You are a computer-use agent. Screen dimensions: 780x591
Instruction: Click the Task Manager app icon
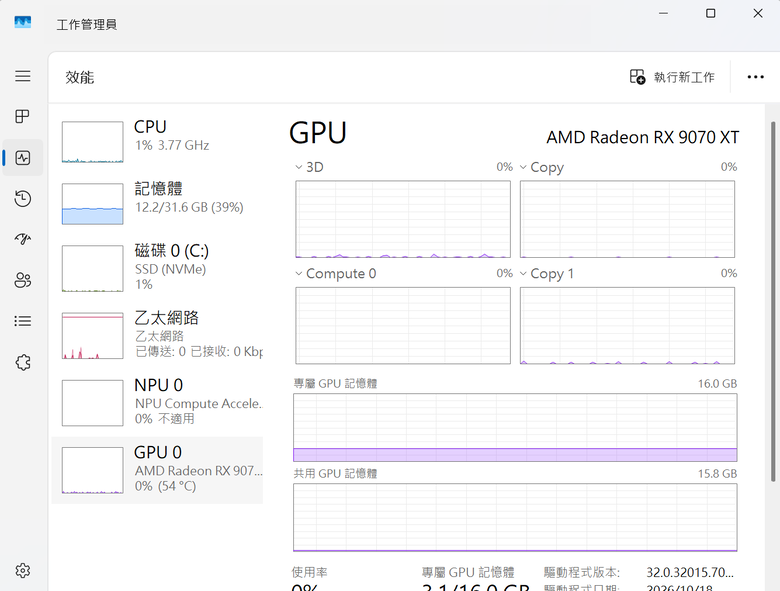[x=22, y=22]
